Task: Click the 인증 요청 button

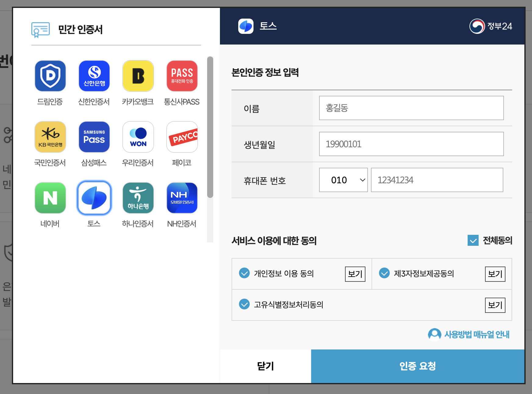Action: click(418, 366)
